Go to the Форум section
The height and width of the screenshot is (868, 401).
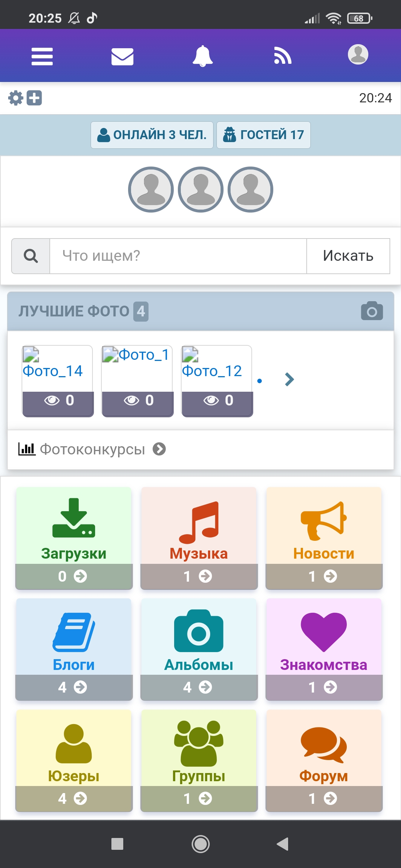pos(324,760)
